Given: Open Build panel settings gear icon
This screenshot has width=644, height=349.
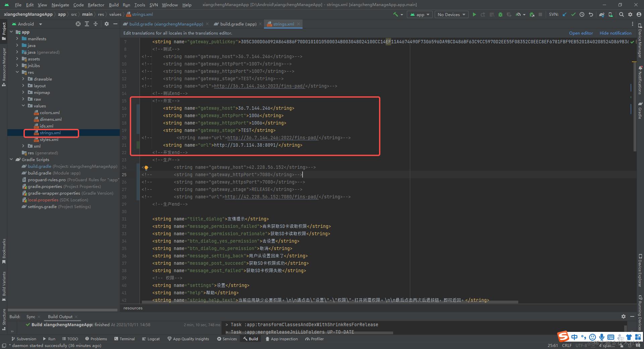Looking at the screenshot, I should click(x=623, y=316).
